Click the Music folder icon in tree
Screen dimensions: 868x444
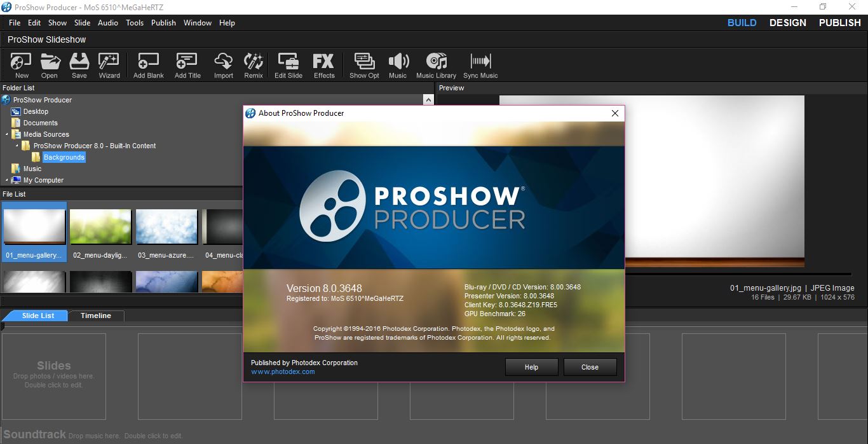coord(16,169)
